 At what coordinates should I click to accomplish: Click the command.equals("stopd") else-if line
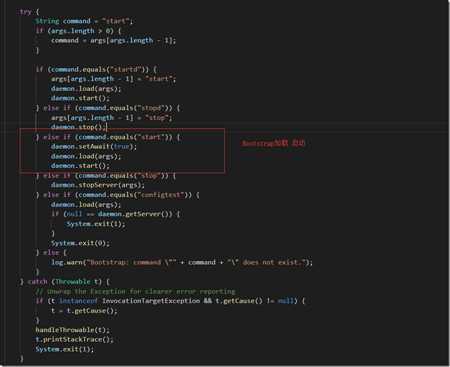[108, 108]
